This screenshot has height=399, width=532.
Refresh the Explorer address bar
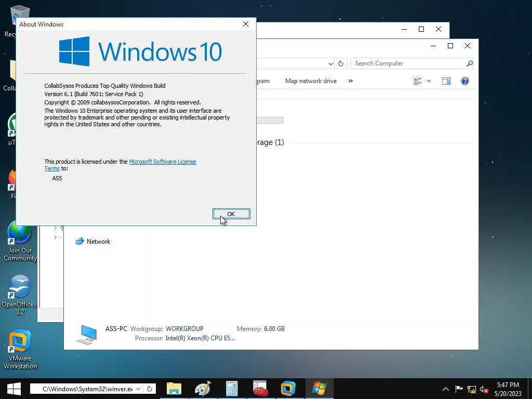[x=341, y=63]
